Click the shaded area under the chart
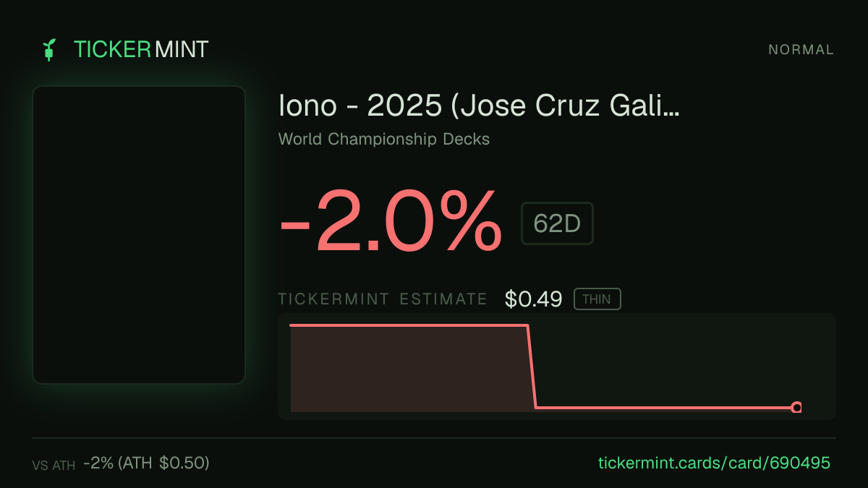 pyautogui.click(x=409, y=370)
